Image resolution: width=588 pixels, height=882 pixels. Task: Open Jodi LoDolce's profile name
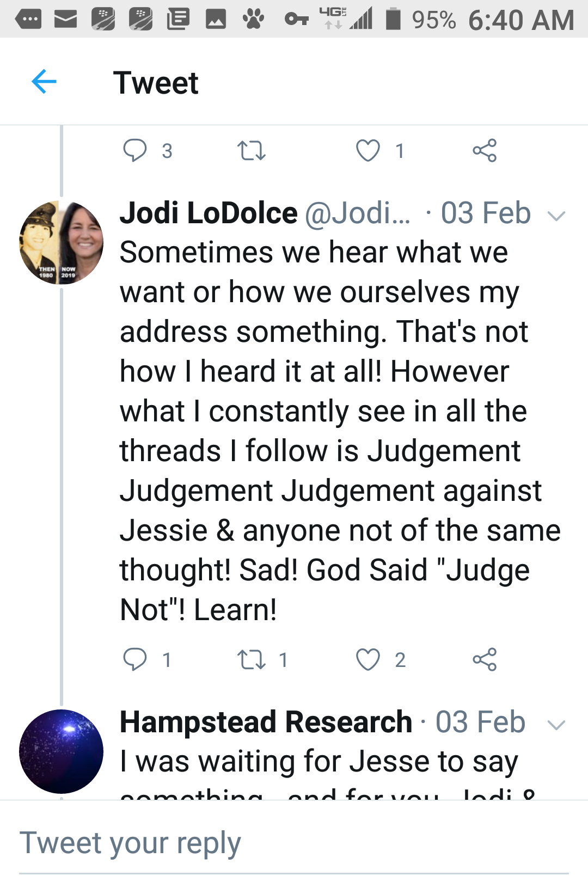click(209, 213)
